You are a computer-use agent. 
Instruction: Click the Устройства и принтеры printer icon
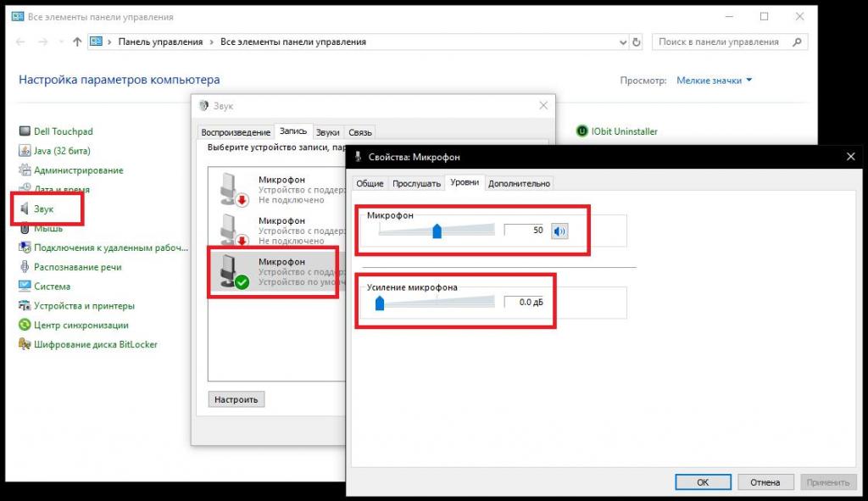coord(25,305)
